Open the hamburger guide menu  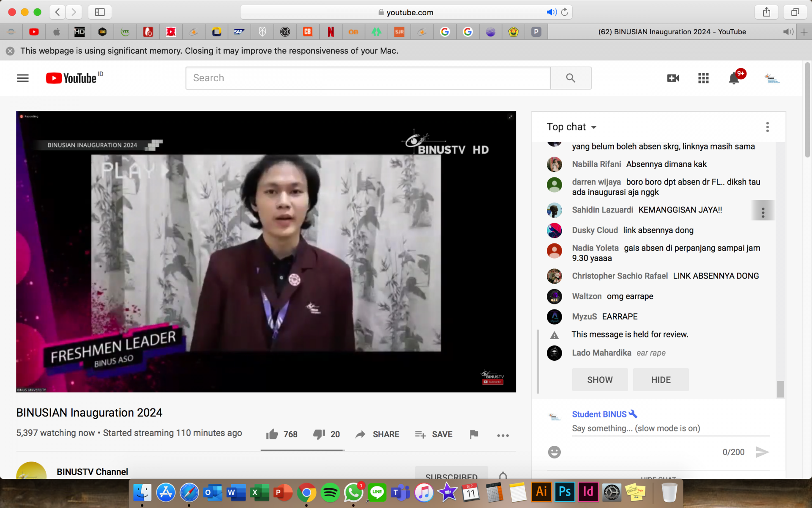coord(23,78)
